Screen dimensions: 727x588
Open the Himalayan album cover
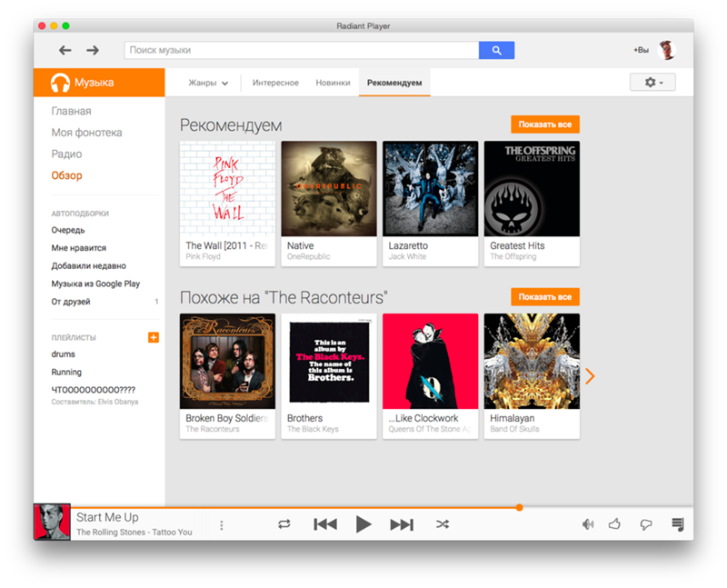(532, 361)
